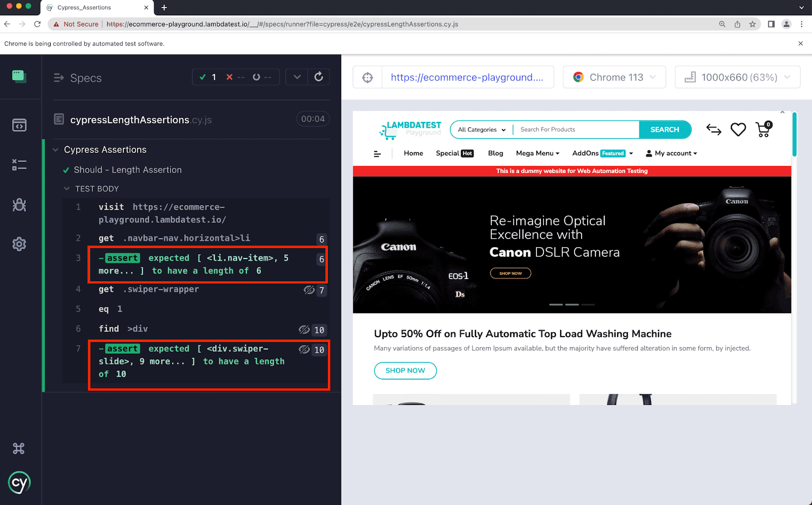The image size is (812, 505).
Task: Open Cypress Settings via the gear icon
Action: 19,244
